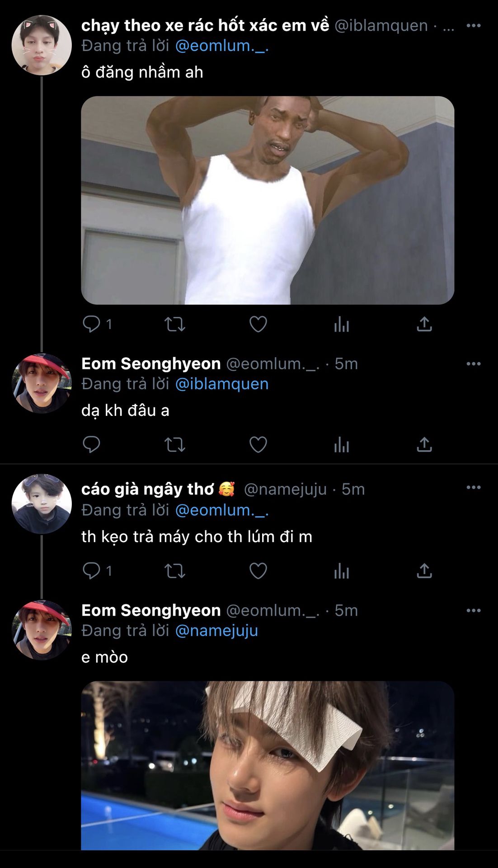Like the "dạ kh đâu a" tweet
This screenshot has height=868, width=498.
point(258,445)
